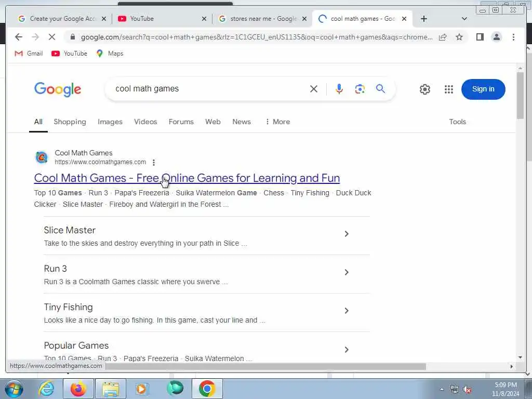Launch Internet Explorer from taskbar
This screenshot has height=399, width=532.
click(46, 389)
